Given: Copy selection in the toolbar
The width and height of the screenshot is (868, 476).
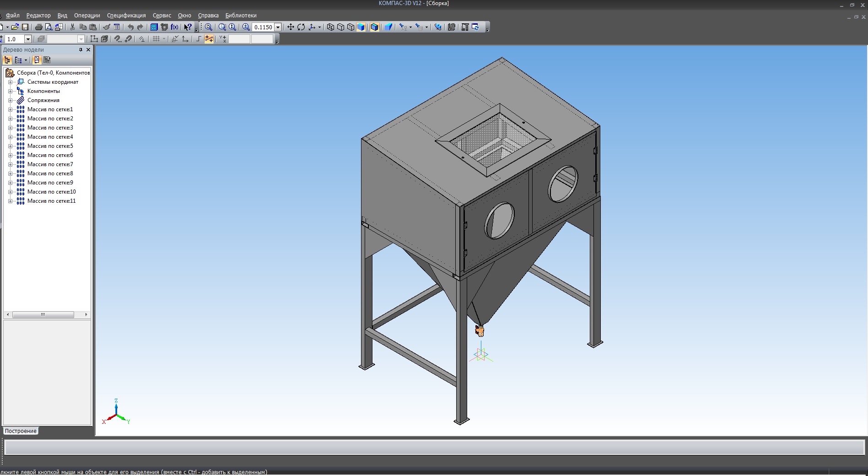Looking at the screenshot, I should pos(83,27).
